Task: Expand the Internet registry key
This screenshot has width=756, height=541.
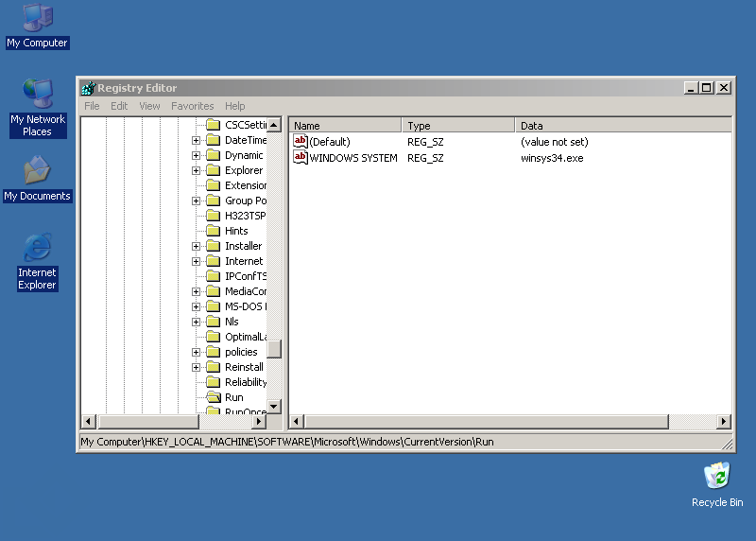Action: pos(196,261)
